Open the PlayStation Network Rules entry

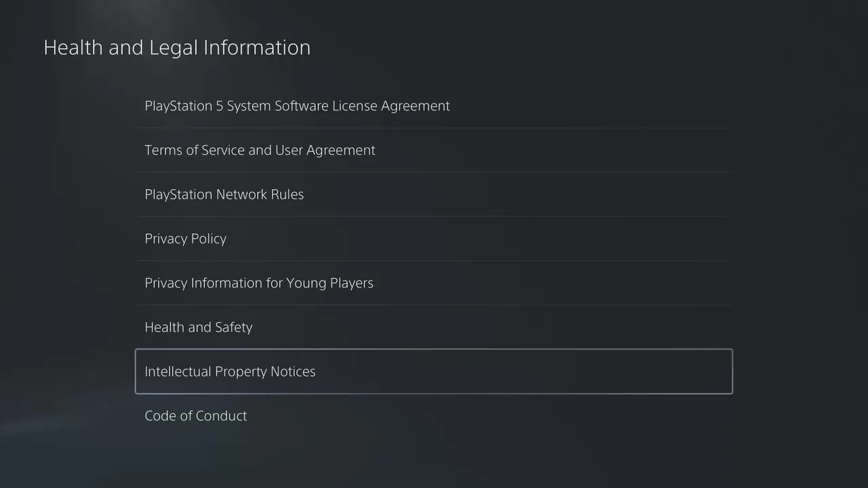point(434,195)
